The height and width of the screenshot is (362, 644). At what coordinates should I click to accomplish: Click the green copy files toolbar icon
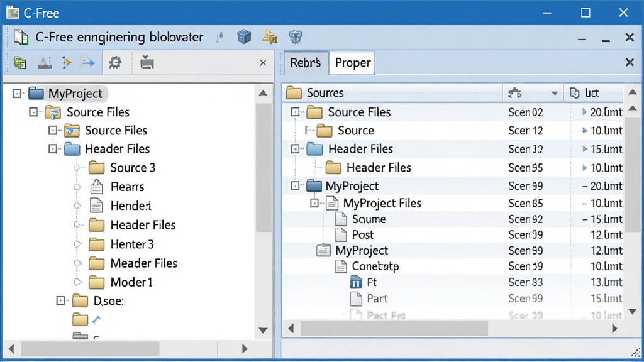point(19,63)
